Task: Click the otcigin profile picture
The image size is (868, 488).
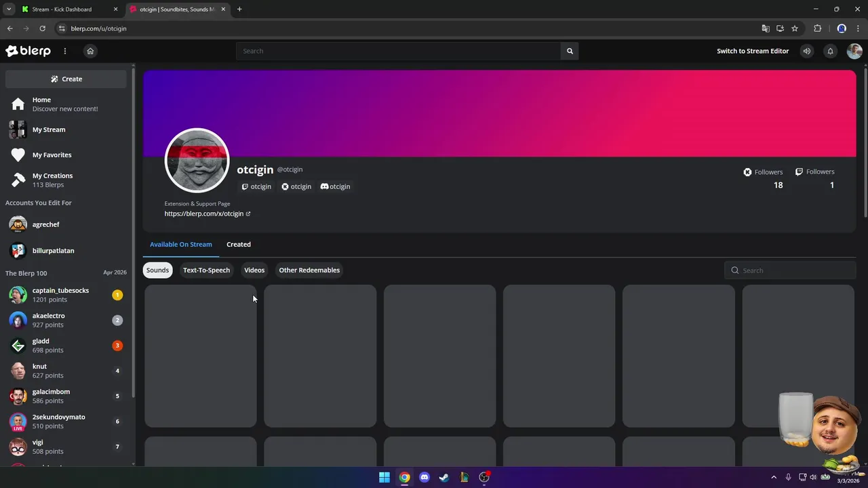Action: [197, 161]
